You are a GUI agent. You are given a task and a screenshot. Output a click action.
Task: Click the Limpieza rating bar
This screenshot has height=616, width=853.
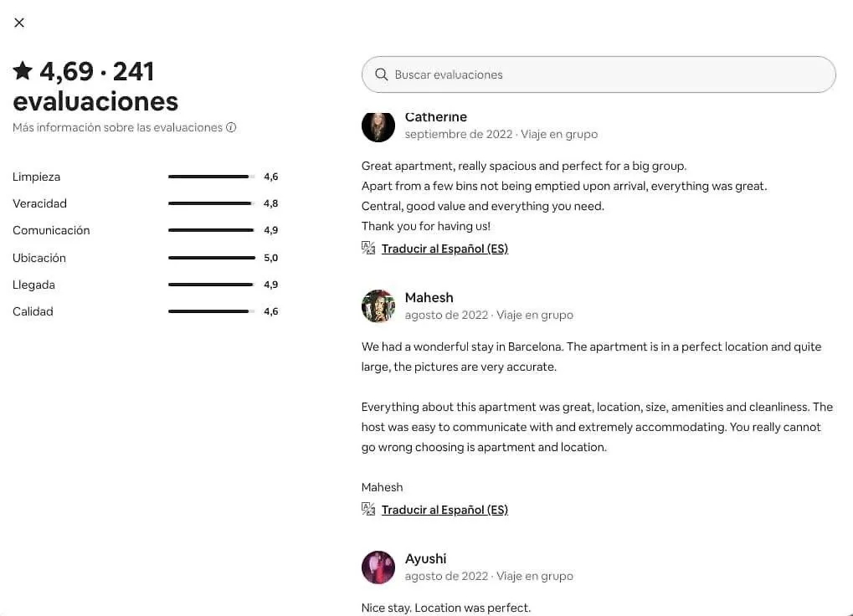(x=212, y=177)
